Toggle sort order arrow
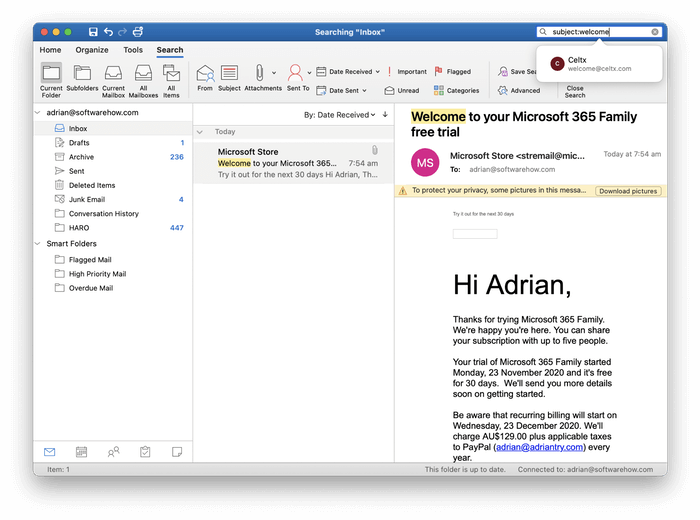Viewport: 700px width, 520px height. pos(385,115)
